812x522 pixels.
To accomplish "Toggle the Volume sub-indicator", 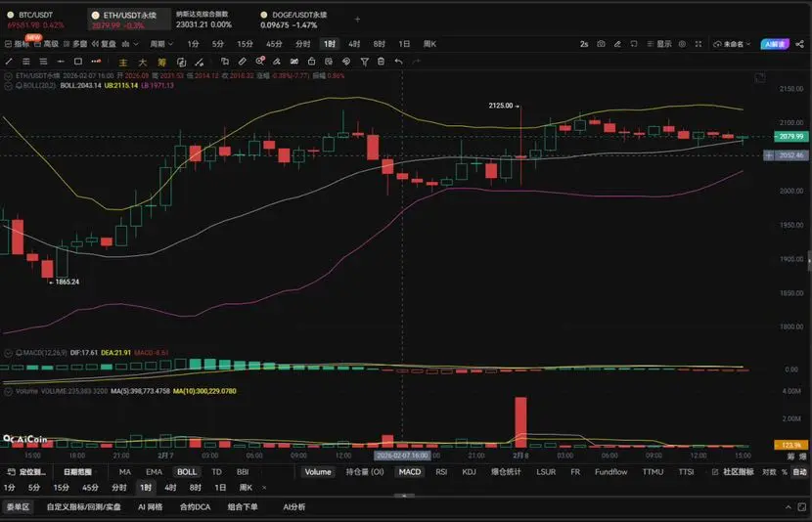I will click(318, 472).
